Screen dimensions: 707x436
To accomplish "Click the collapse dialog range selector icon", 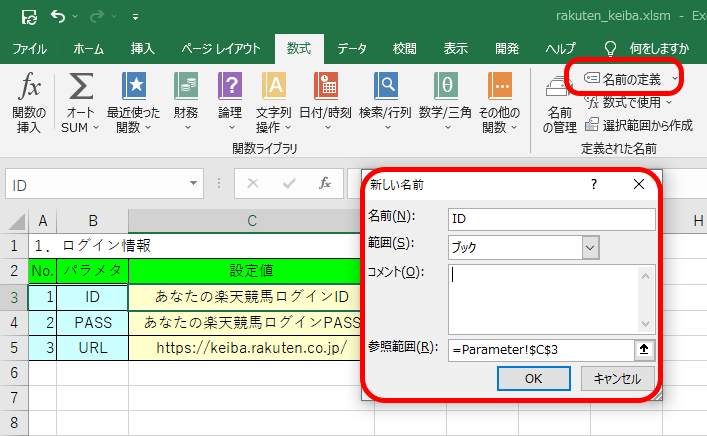I will [x=644, y=349].
